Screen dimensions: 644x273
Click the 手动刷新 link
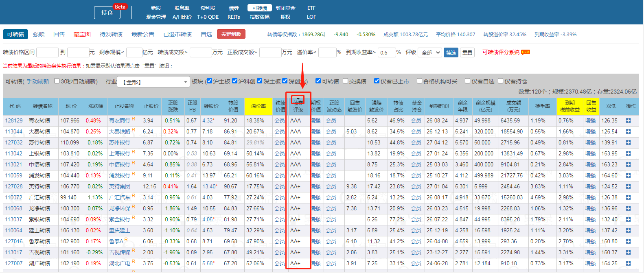click(x=38, y=81)
